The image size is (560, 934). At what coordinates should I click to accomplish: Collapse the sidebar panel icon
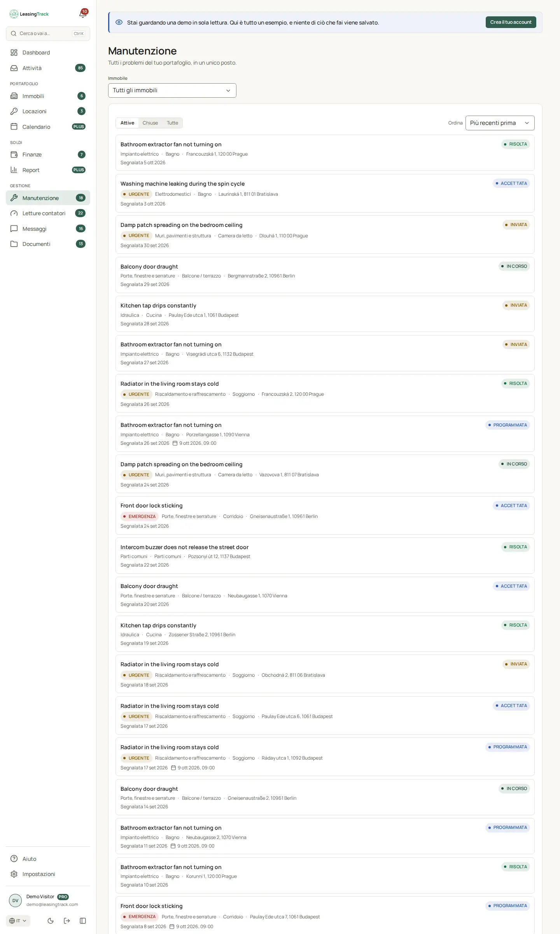click(83, 921)
